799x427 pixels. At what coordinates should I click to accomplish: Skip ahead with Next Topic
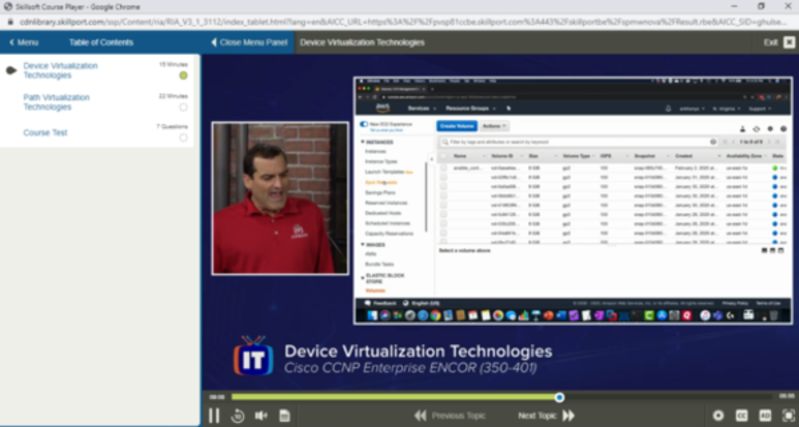pos(546,416)
